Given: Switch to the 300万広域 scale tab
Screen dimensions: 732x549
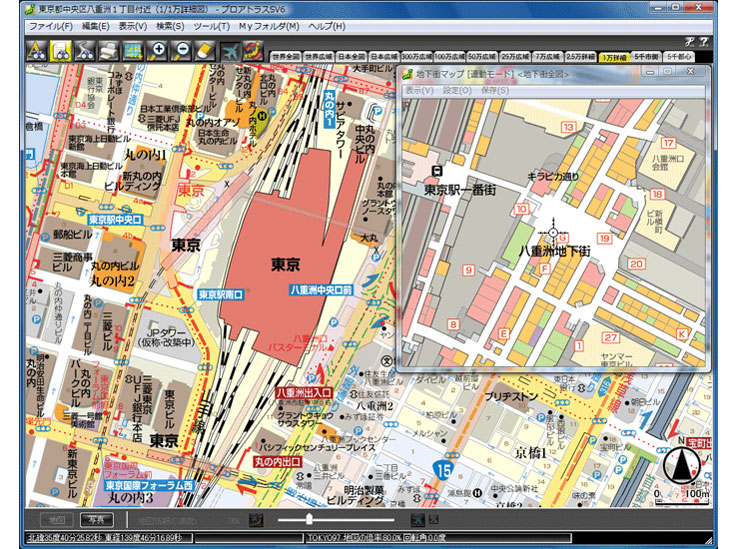Looking at the screenshot, I should (417, 57).
